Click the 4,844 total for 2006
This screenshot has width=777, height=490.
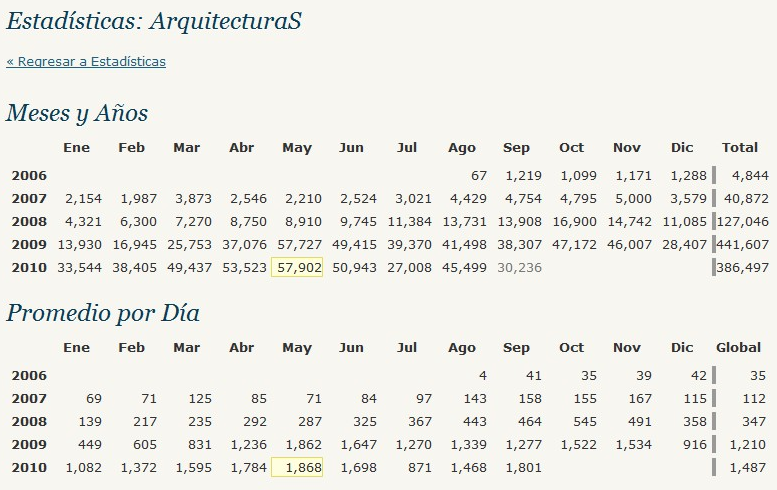coord(749,175)
